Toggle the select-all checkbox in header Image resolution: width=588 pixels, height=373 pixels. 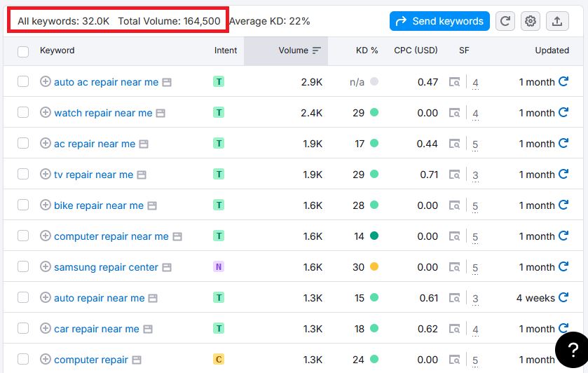click(x=23, y=51)
